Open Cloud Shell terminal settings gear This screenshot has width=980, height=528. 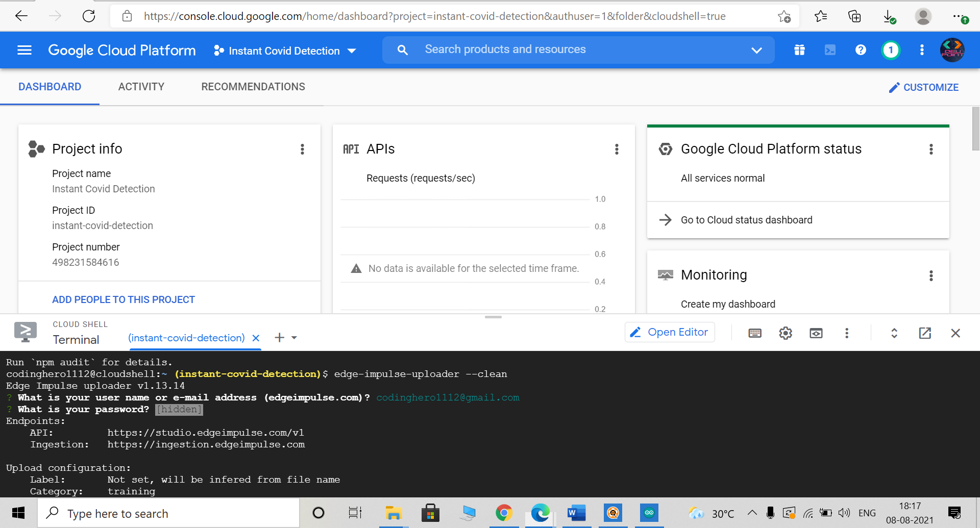coord(786,333)
